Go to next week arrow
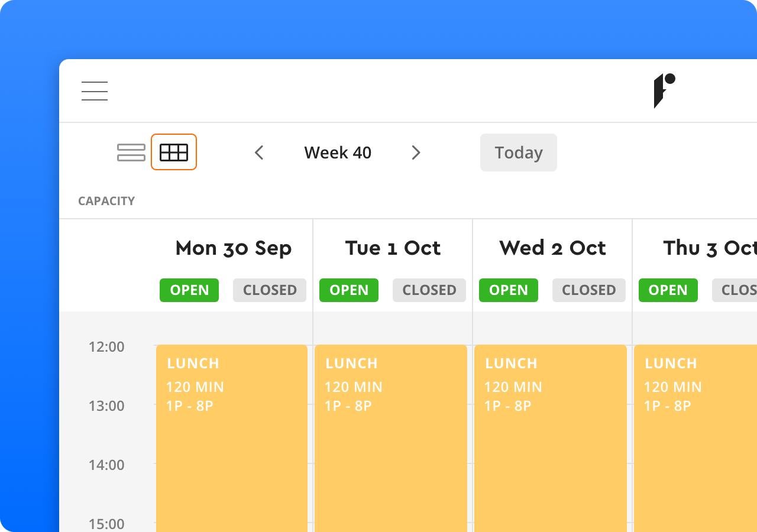 [416, 153]
